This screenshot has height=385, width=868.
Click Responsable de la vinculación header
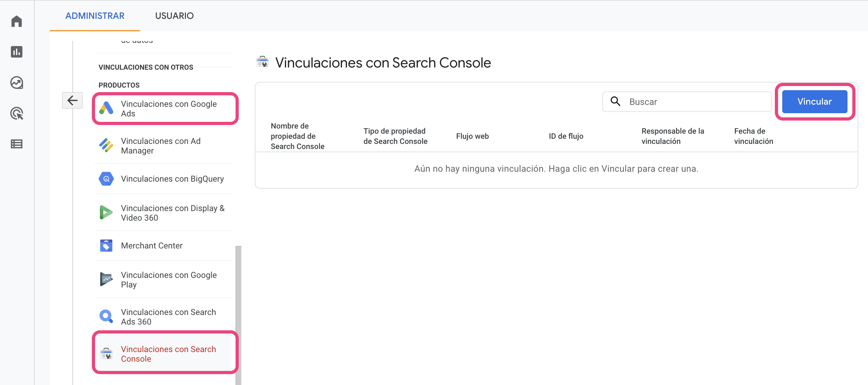(x=672, y=136)
